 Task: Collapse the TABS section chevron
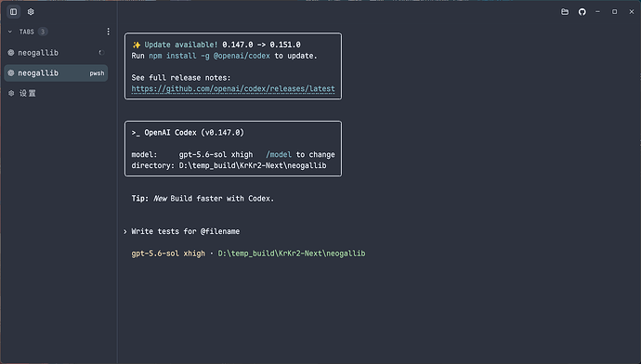pyautogui.click(x=10, y=32)
